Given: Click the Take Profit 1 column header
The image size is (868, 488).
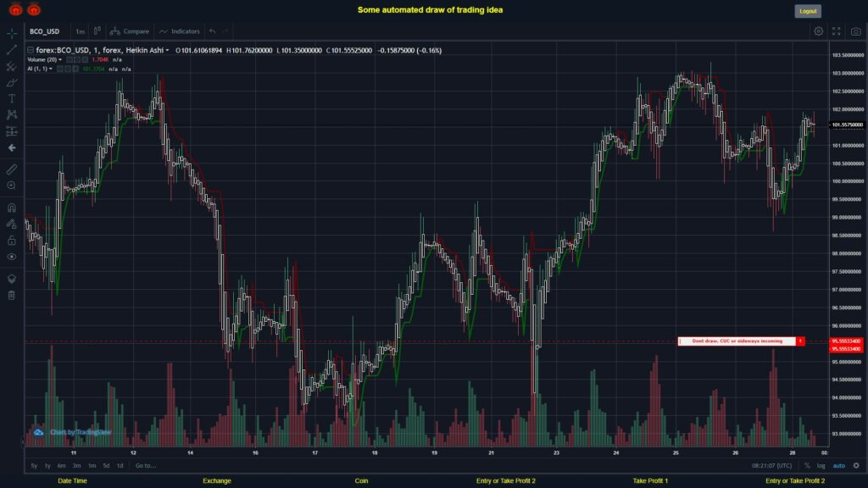Looking at the screenshot, I should (x=650, y=481).
